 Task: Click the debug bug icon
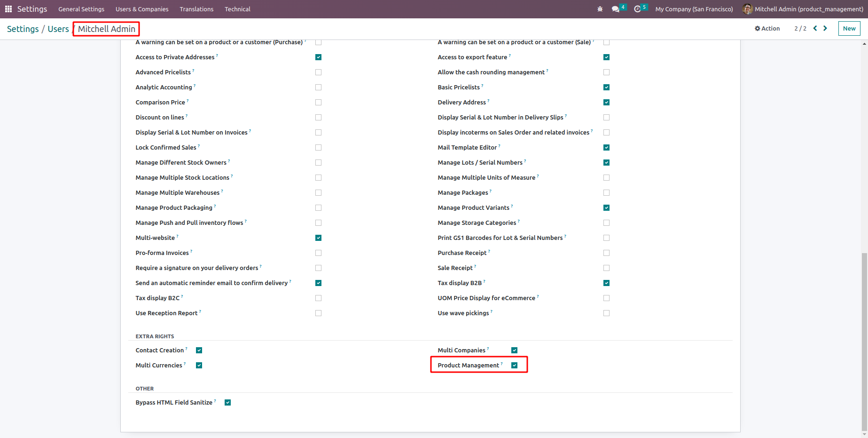tap(600, 9)
